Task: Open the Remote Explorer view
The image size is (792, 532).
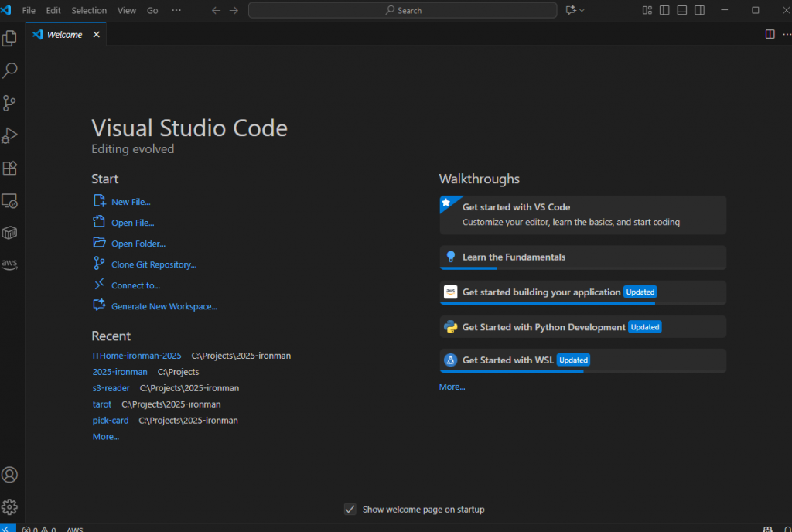Action: pos(10,201)
